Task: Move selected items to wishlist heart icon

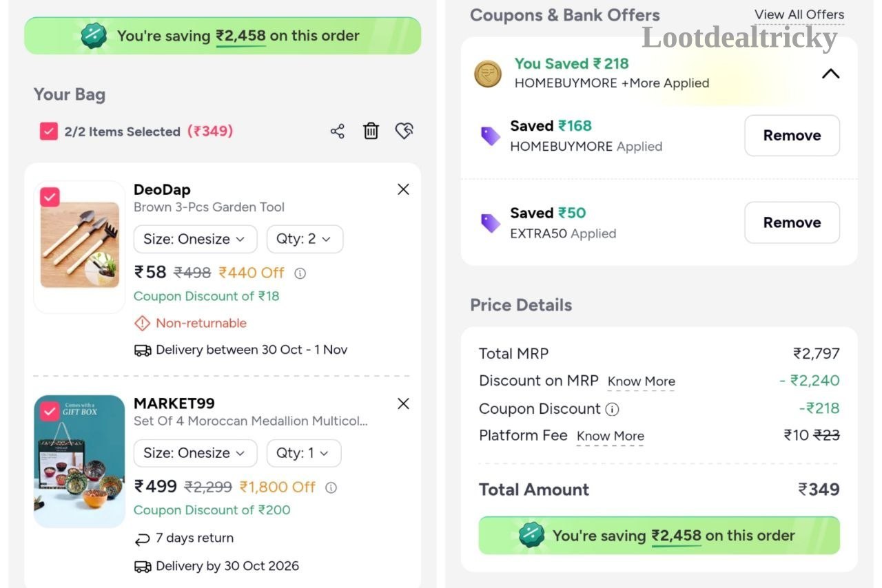Action: (x=404, y=131)
